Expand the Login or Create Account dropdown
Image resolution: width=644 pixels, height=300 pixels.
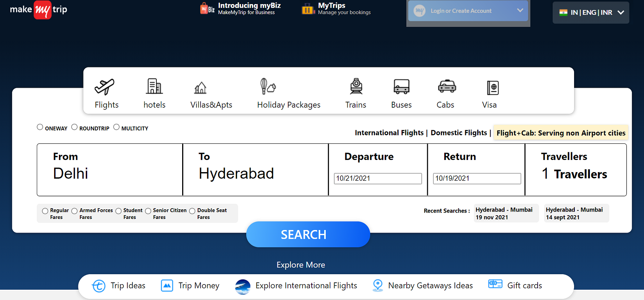468,11
